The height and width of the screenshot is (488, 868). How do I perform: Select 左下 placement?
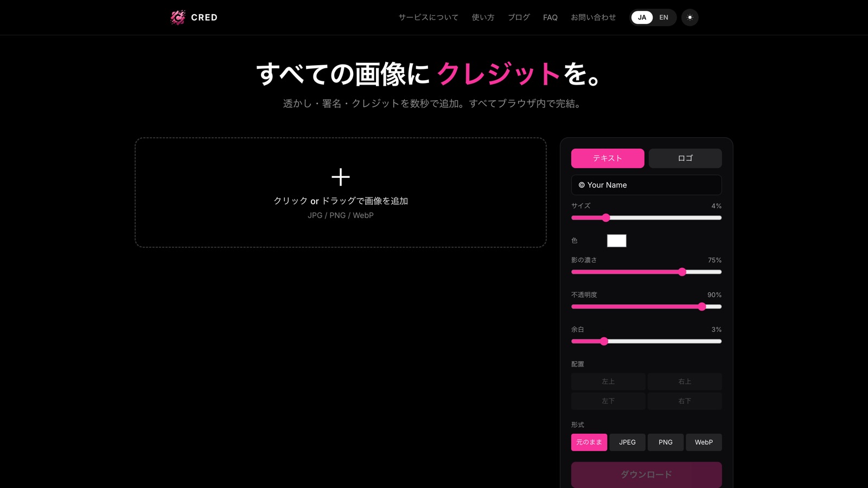click(x=608, y=401)
